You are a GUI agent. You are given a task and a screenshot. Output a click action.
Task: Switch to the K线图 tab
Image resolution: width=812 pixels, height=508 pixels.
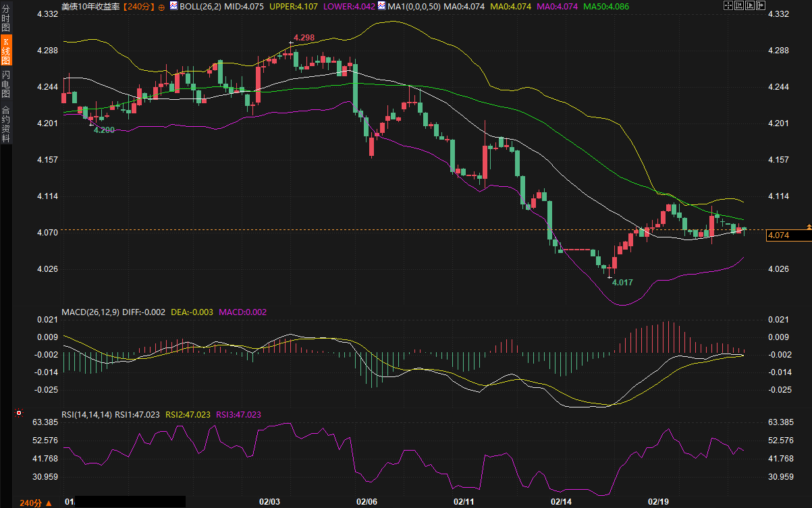tap(5, 49)
